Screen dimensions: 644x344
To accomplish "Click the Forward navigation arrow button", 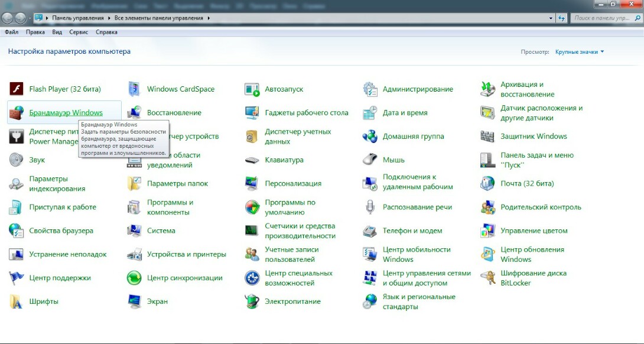I will (20, 18).
